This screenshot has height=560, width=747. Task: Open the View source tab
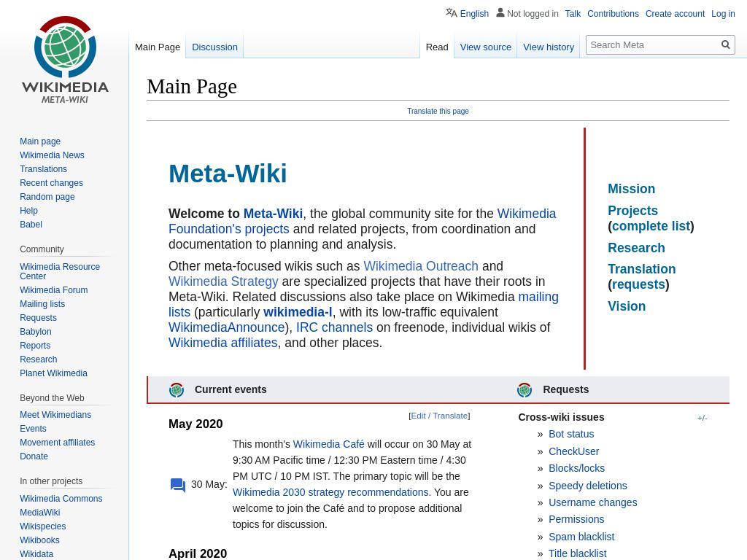pos(485,47)
